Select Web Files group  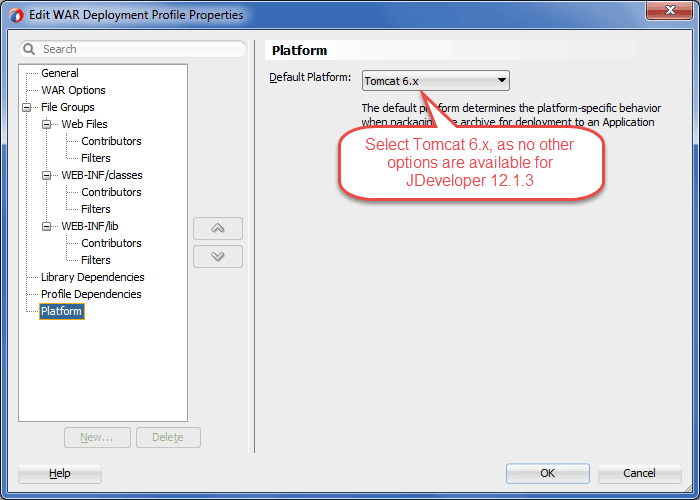click(84, 124)
